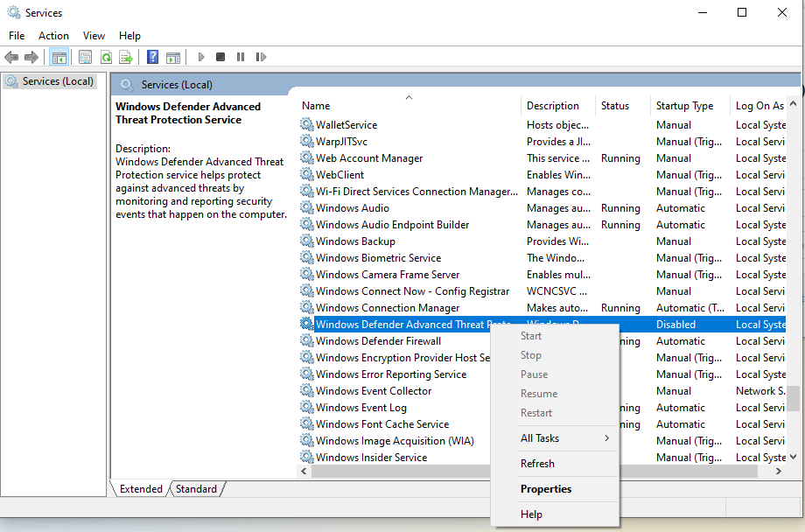Toggle Show/Hide Action Pane icon
The image size is (805, 532).
coord(173,57)
